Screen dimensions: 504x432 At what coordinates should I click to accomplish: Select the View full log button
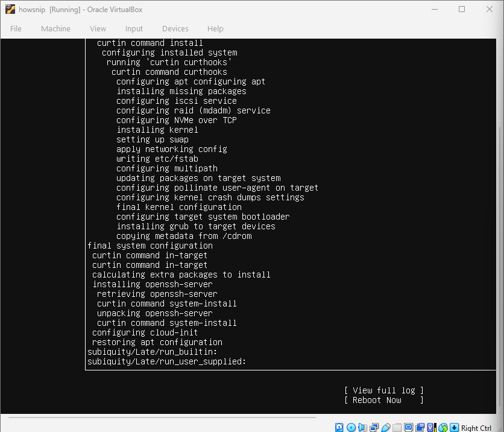pos(384,390)
